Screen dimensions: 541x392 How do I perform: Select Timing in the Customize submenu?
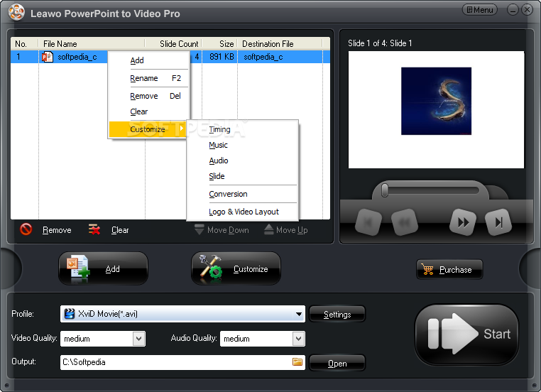click(242, 129)
